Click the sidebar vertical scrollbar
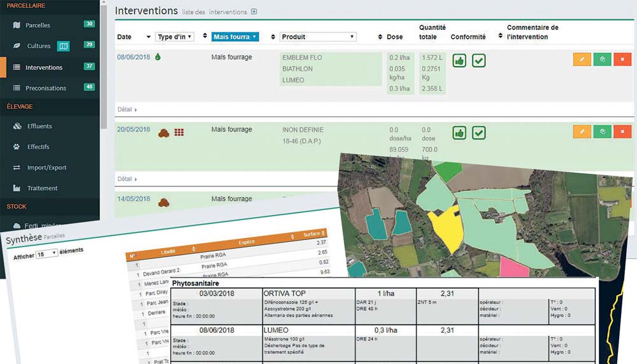 pyautogui.click(x=104, y=67)
